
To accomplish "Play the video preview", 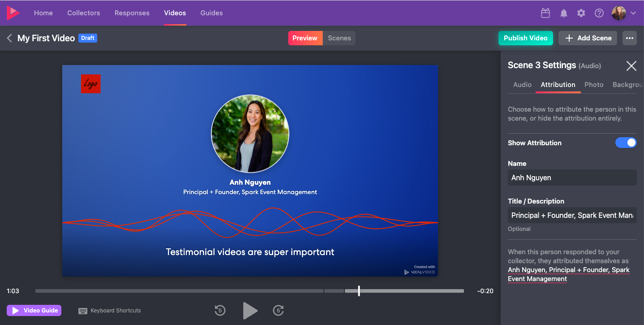I will (249, 310).
